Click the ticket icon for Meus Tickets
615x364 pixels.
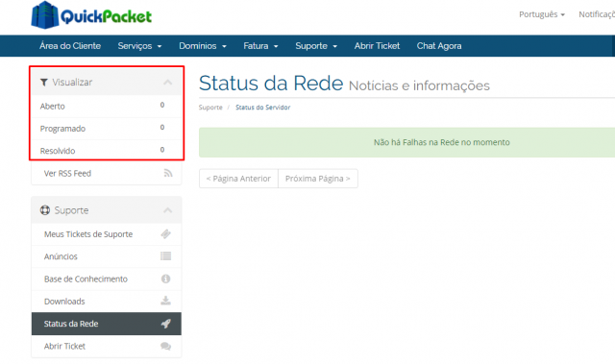click(166, 234)
